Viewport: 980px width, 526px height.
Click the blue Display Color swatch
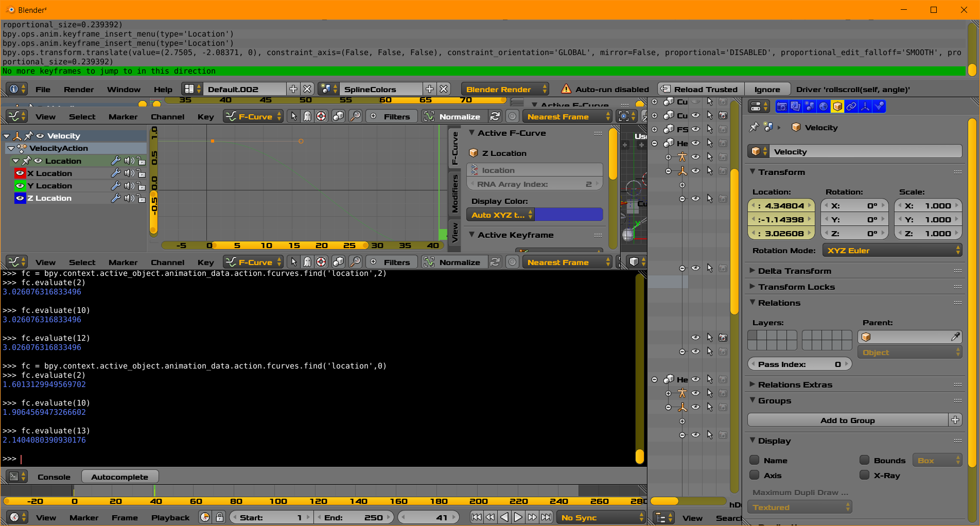pyautogui.click(x=569, y=215)
